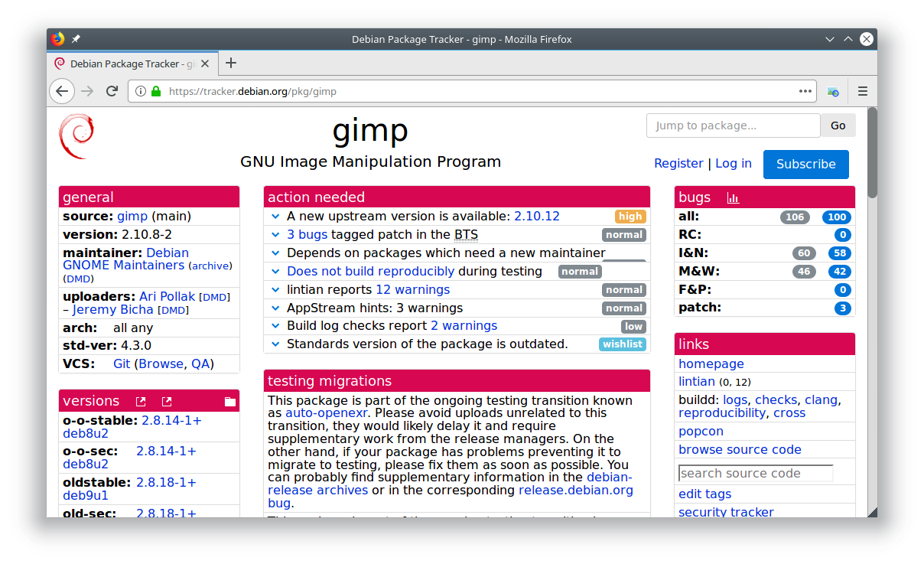Open the buildd reproducibility link
Viewport: 924px width, 564px height.
[x=722, y=413]
